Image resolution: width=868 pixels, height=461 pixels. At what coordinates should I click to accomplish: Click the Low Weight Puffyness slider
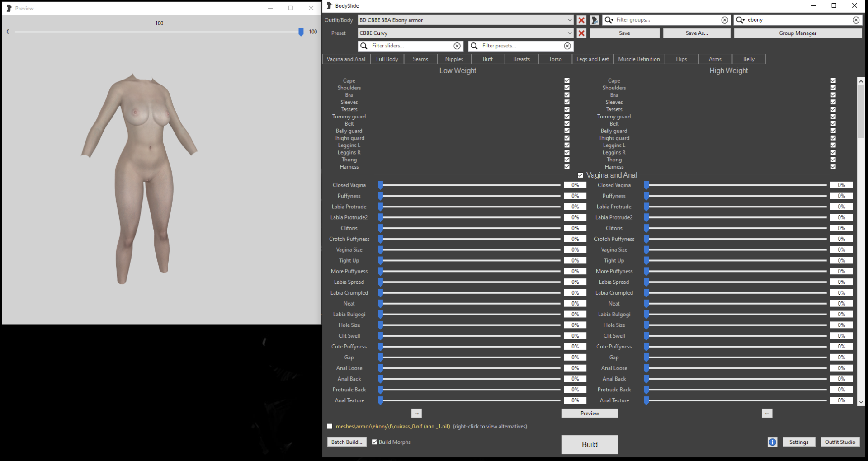(469, 196)
